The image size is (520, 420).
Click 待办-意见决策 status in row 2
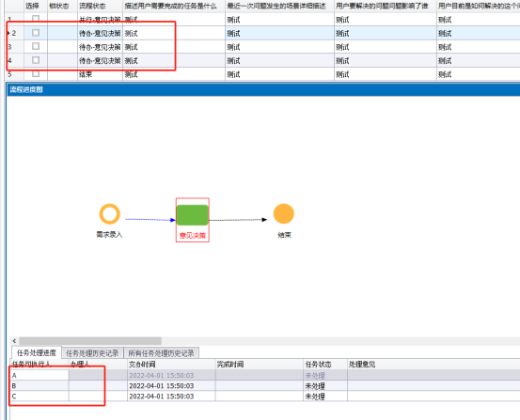pos(100,34)
